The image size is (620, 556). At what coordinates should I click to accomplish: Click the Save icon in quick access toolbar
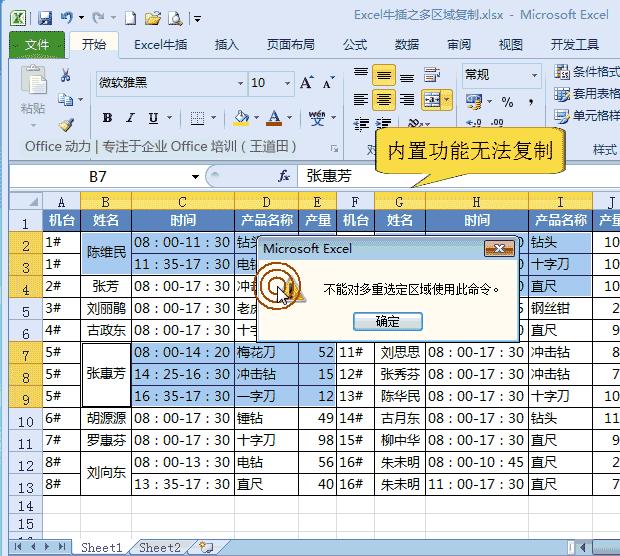pos(45,18)
